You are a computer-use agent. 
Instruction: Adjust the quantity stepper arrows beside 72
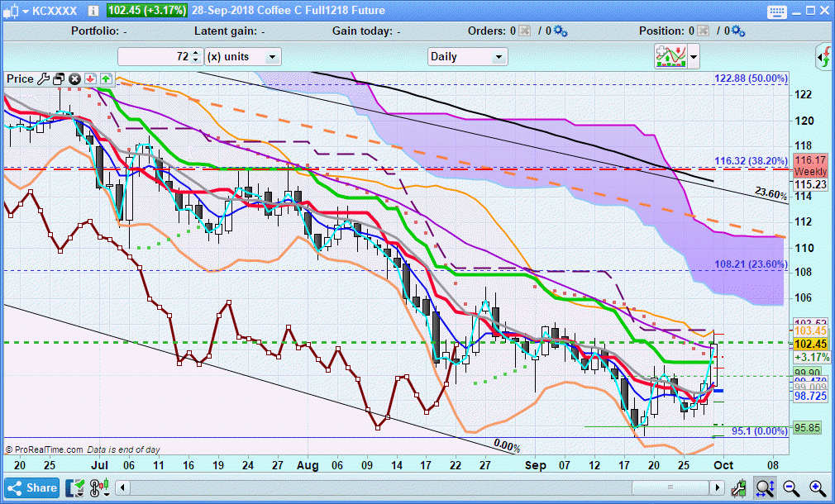click(197, 56)
